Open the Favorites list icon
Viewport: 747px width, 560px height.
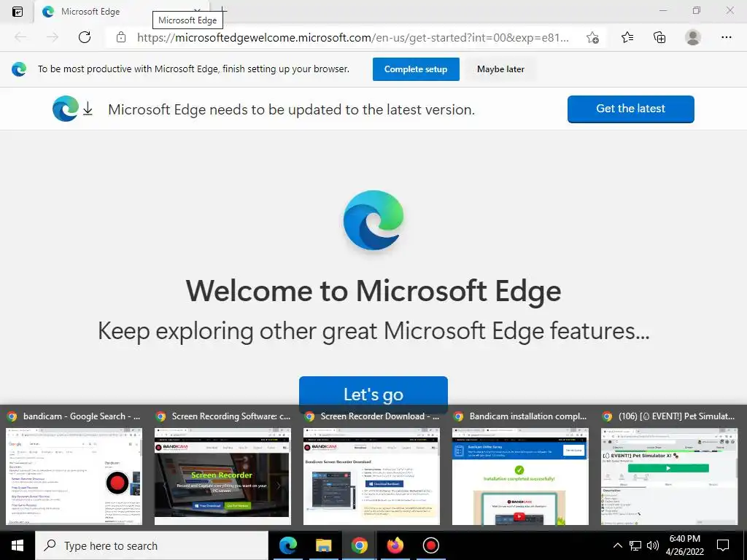pyautogui.click(x=627, y=37)
